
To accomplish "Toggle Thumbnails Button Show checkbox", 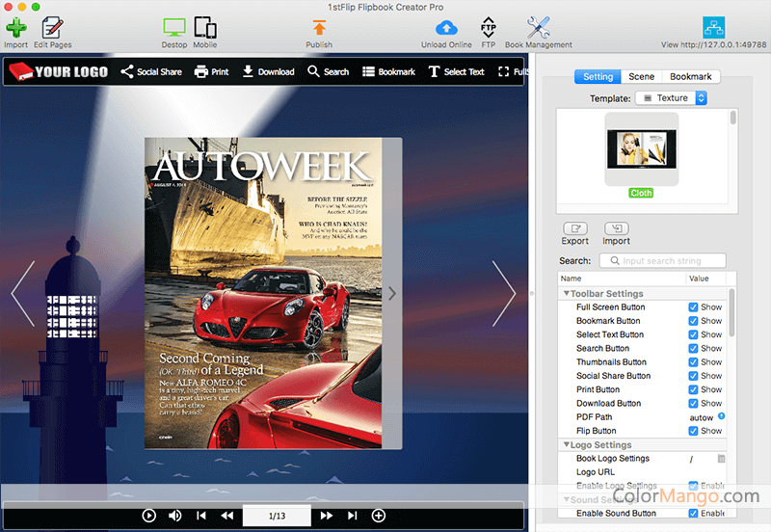I will click(693, 362).
